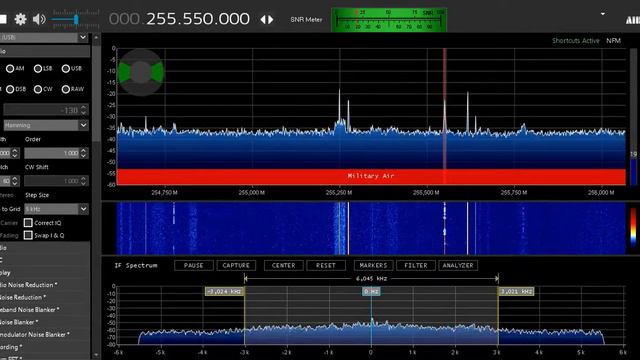
Task: Click the FILTER button in IF Spectrum
Action: click(416, 265)
